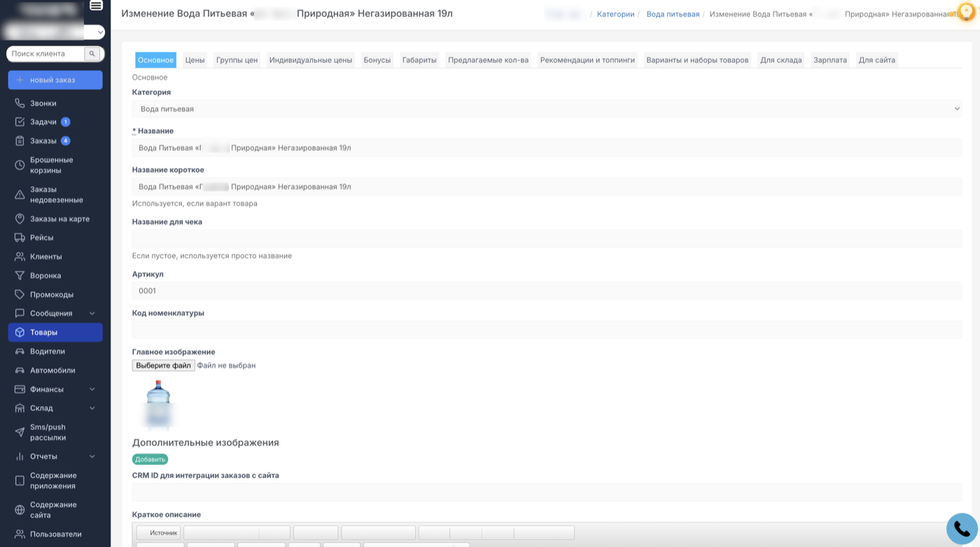Open the Бонусы tab
980x547 pixels.
[377, 59]
